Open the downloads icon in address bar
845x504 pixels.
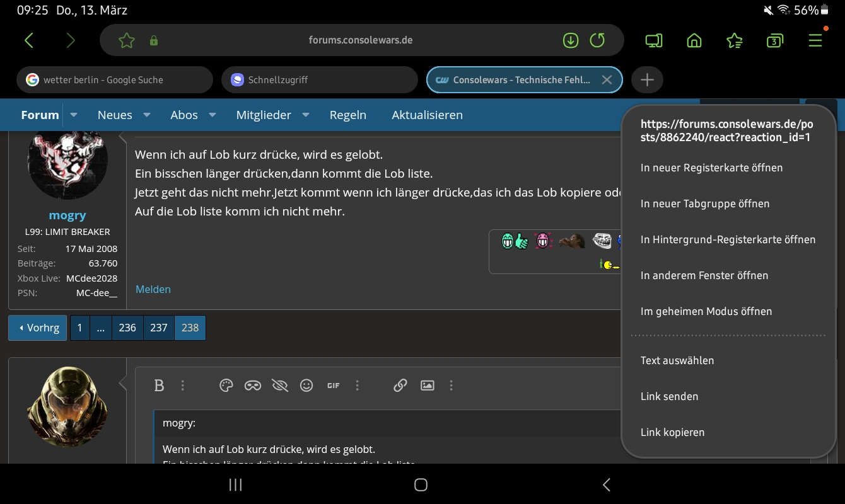(x=570, y=40)
